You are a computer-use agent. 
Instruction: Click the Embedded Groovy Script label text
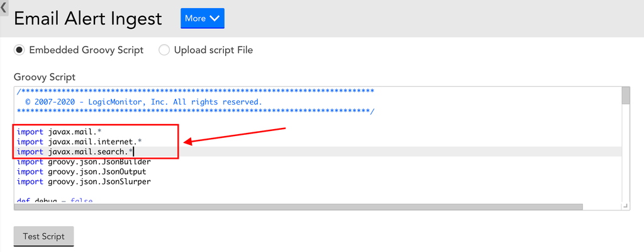point(86,50)
